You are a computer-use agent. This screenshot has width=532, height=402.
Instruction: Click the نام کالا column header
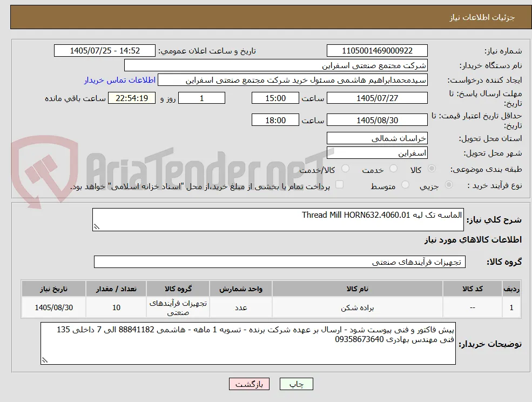point(357,289)
